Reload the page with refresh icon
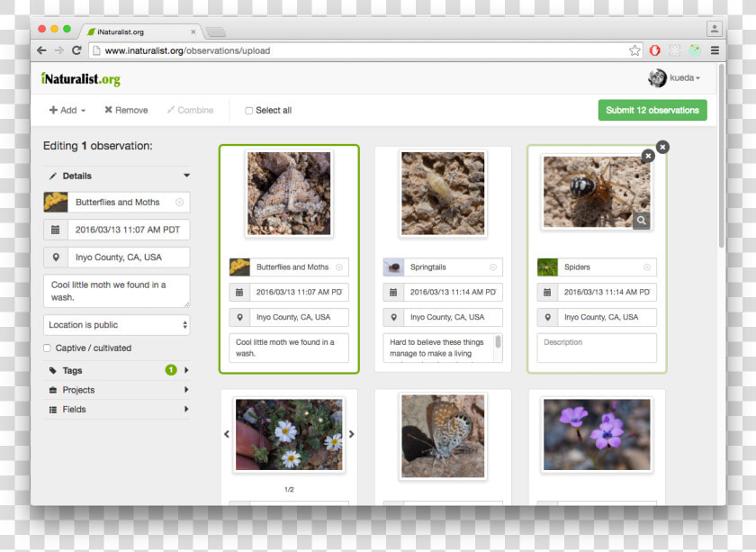 click(x=76, y=50)
